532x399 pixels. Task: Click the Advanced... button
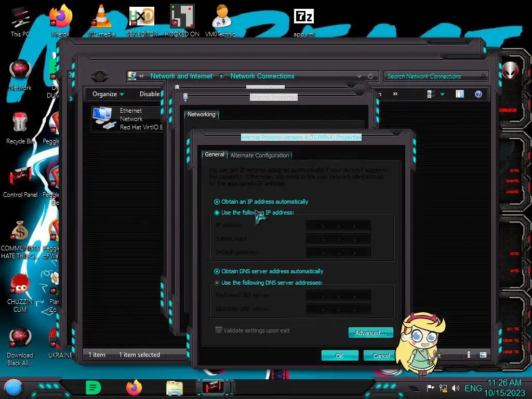370,333
